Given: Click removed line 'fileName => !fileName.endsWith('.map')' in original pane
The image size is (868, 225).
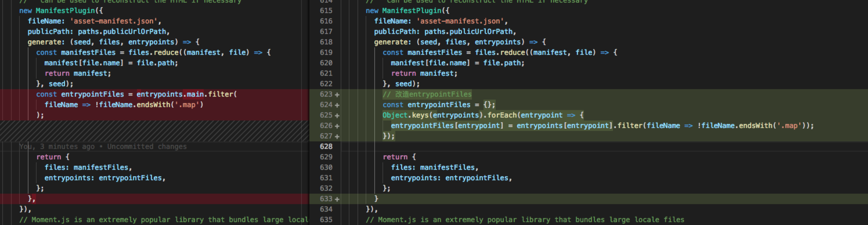Looking at the screenshot, I should [124, 105].
